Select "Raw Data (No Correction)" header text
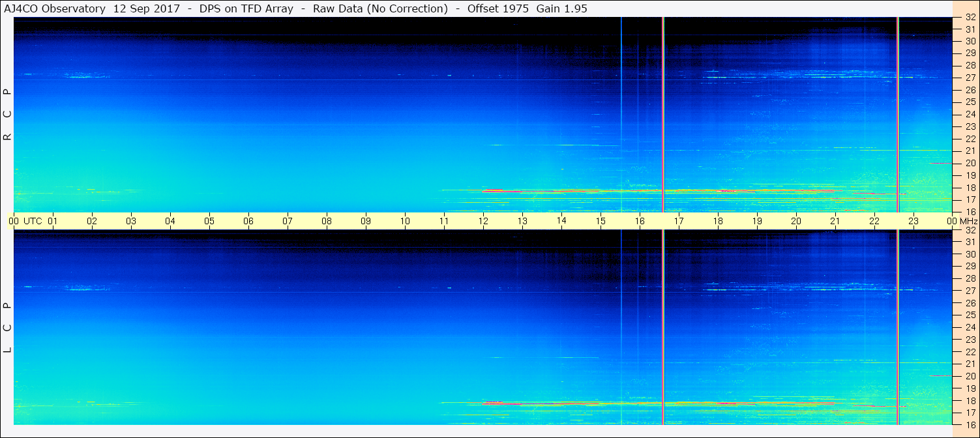Viewport: 980px width, 438px height. click(x=380, y=8)
